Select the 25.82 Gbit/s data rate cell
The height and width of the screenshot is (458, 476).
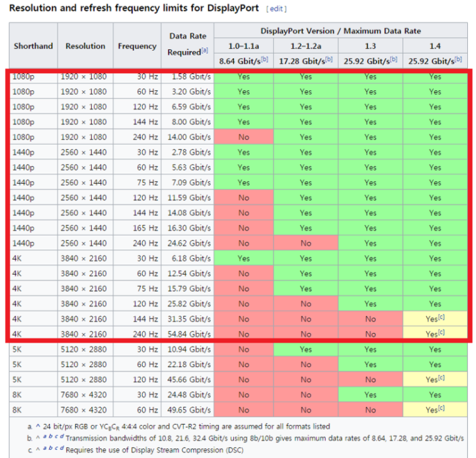click(x=188, y=304)
